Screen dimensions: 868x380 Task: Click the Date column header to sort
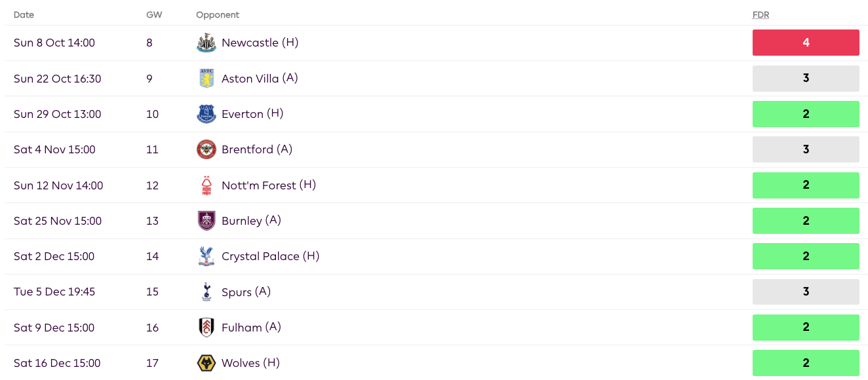coord(24,14)
